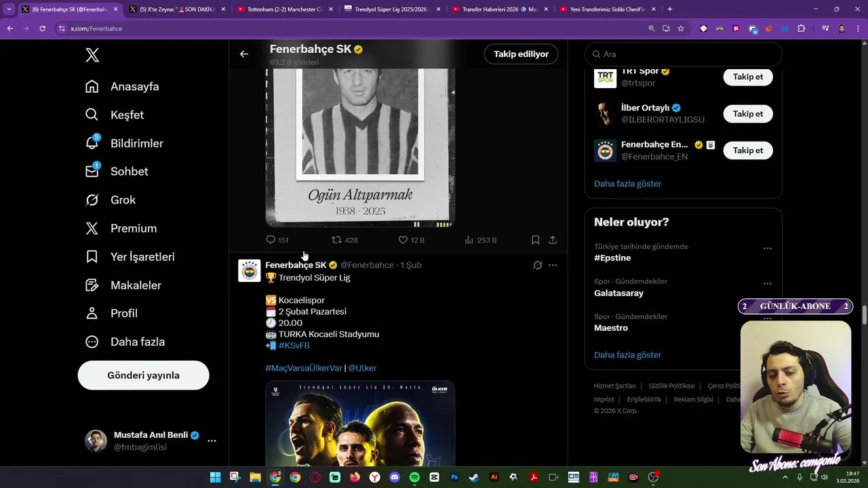
Task: Click the address bar showing x.com/Fenerbahce
Action: (346, 28)
